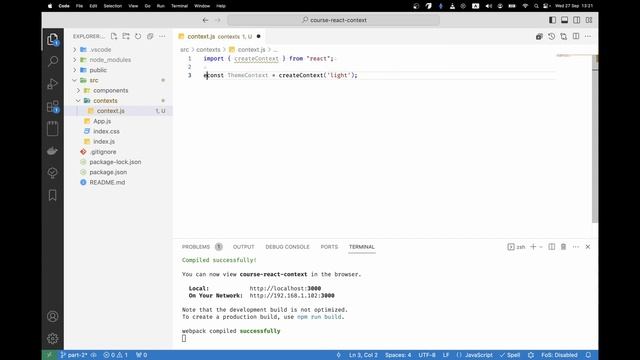This screenshot has width=640, height=360.
Task: Open the remote window indicator
Action: [x=49, y=355]
